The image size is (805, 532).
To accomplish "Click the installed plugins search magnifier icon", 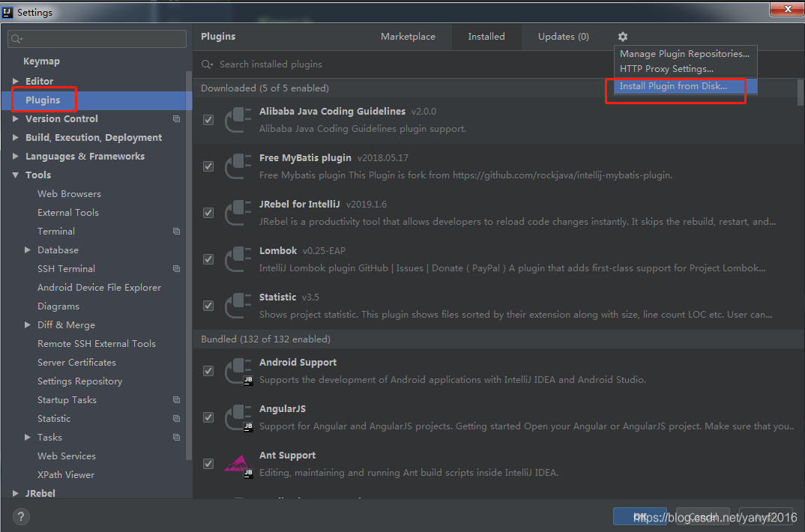I will [x=207, y=64].
